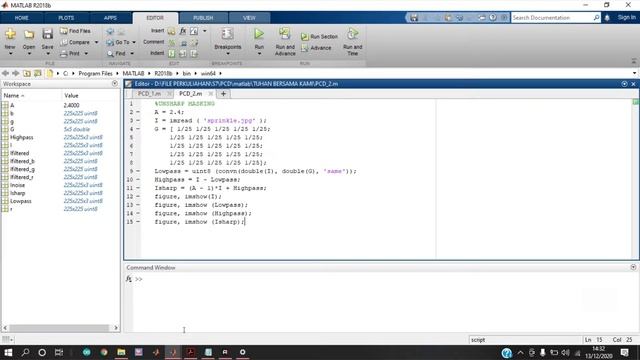
Task: Expand the Run dropdown arrow
Action: tap(259, 53)
